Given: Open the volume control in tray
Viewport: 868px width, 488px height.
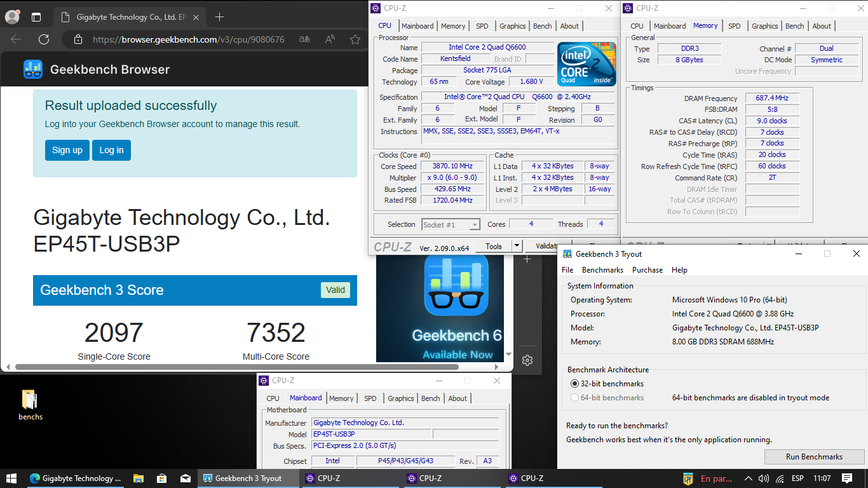Looking at the screenshot, I should [x=764, y=478].
